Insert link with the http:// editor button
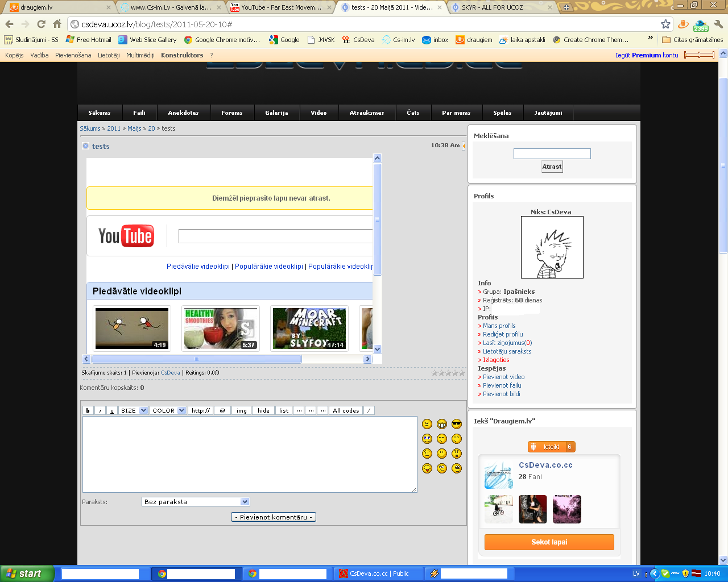 click(x=201, y=410)
